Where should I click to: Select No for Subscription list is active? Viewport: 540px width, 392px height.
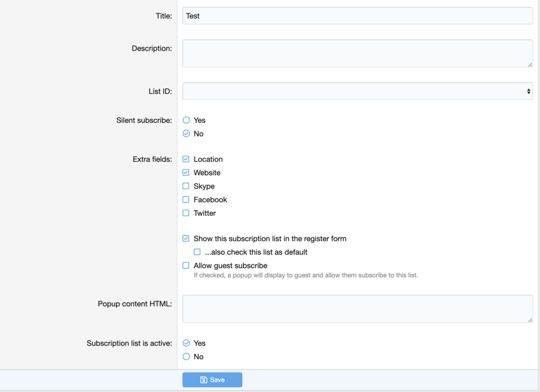[x=186, y=356]
